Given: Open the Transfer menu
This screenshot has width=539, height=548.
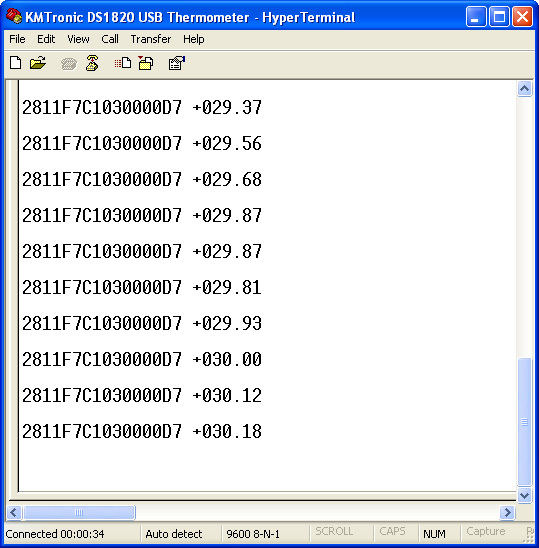Looking at the screenshot, I should tap(151, 39).
